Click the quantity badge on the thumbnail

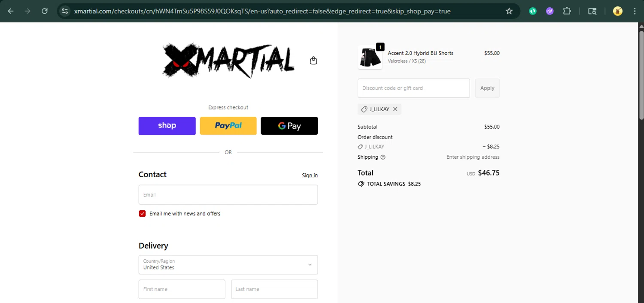pos(380,47)
